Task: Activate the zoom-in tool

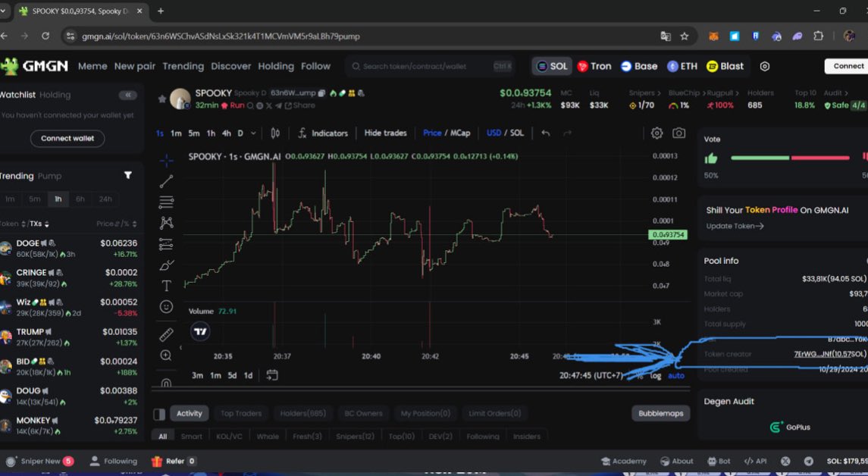Action: (x=166, y=355)
